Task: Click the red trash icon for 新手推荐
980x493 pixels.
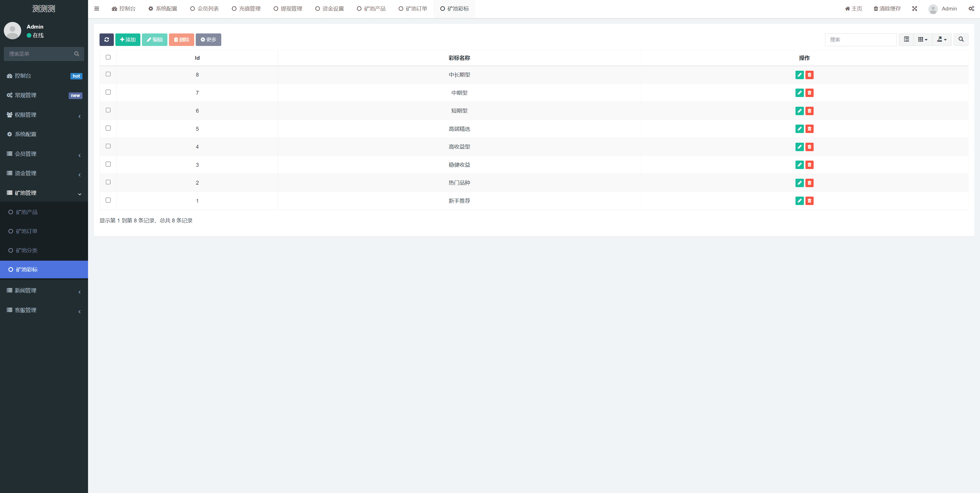Action: pyautogui.click(x=809, y=201)
